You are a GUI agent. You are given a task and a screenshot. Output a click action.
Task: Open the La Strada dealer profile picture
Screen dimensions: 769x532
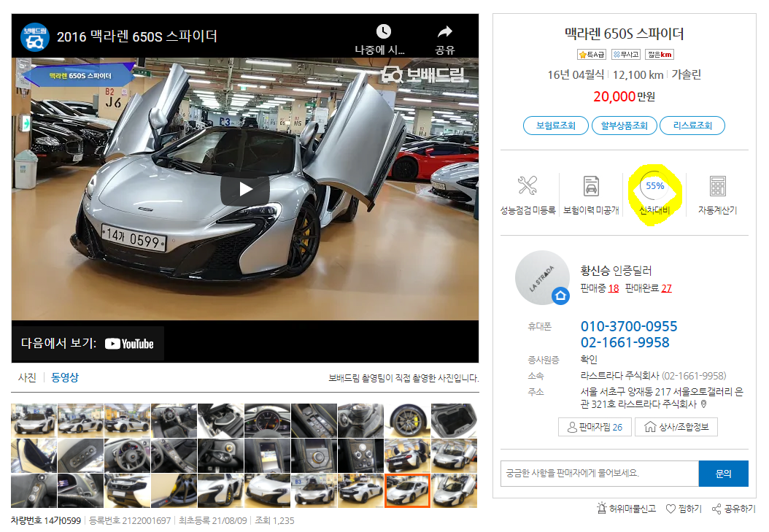[x=542, y=277]
